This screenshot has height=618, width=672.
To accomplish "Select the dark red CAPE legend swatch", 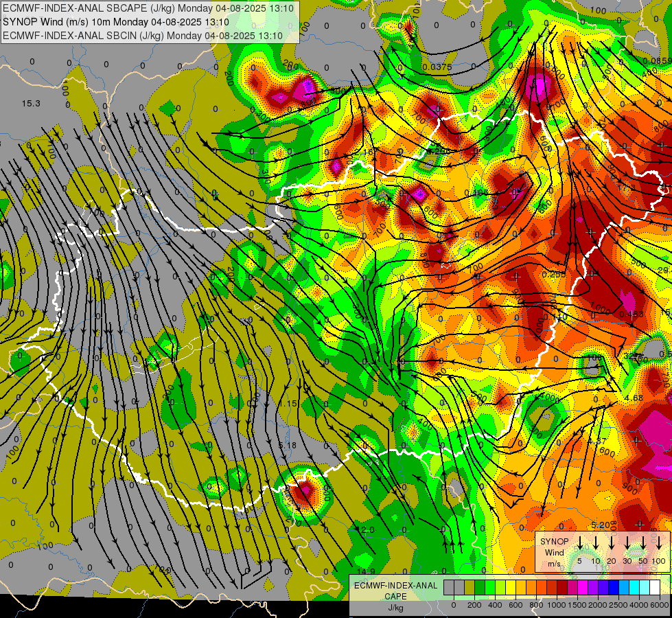I will point(562,587).
